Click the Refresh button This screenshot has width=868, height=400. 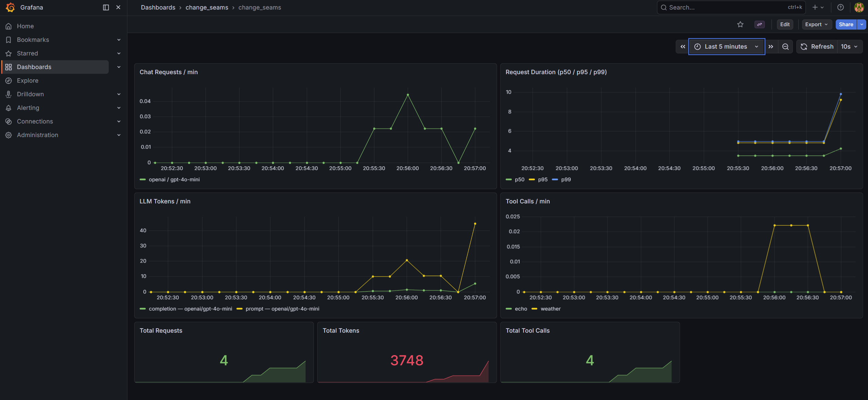817,47
